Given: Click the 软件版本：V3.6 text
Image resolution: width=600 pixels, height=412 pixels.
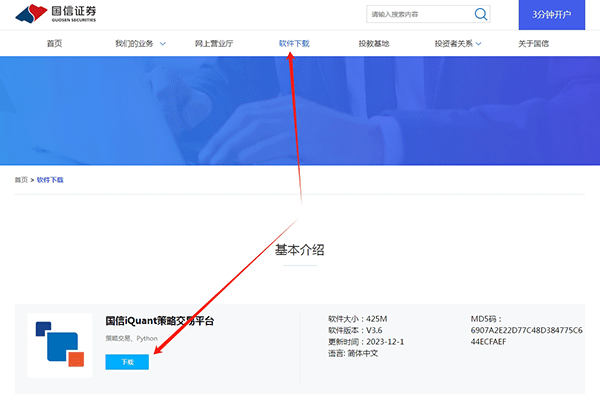Looking at the screenshot, I should (355, 330).
